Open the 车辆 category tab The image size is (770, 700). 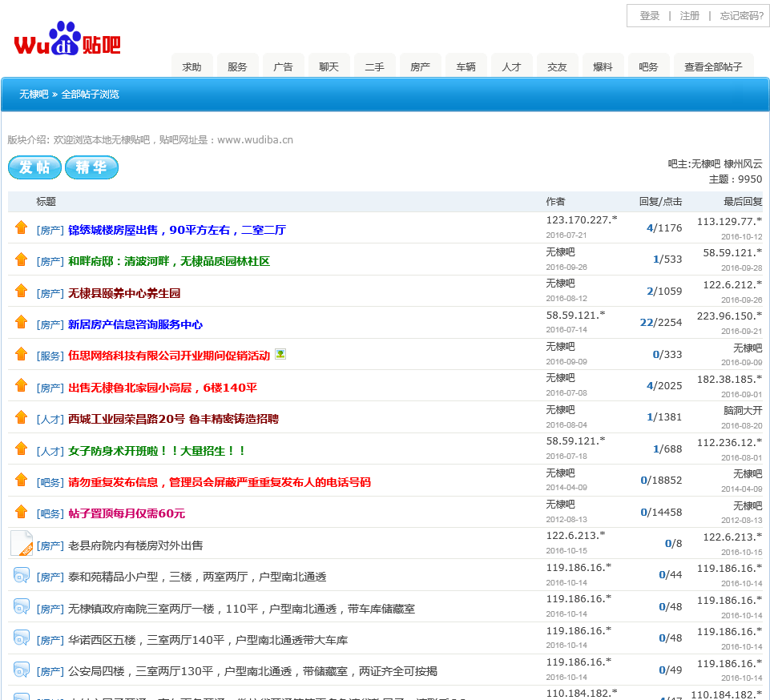click(x=466, y=67)
